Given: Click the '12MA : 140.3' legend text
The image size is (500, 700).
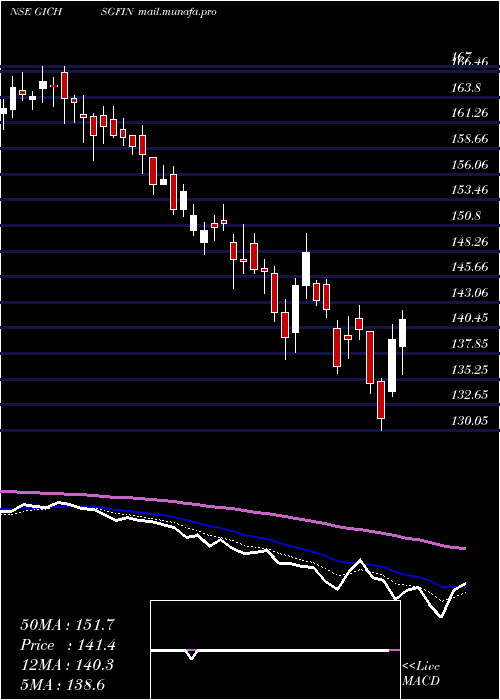Looking at the screenshot, I should (66, 665).
